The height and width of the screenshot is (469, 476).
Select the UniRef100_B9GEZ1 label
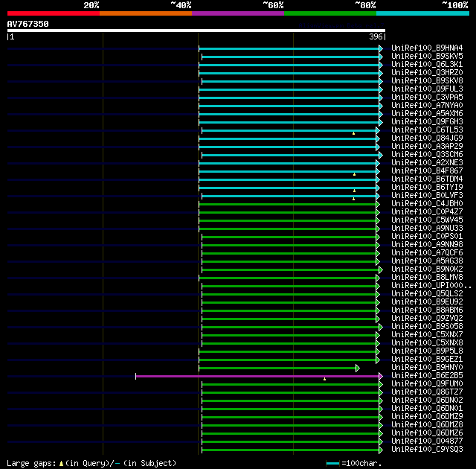[427, 360]
